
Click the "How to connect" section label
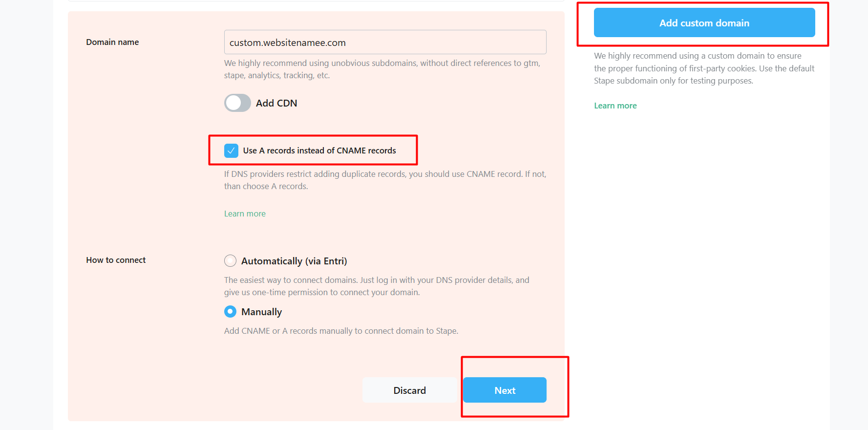click(116, 260)
